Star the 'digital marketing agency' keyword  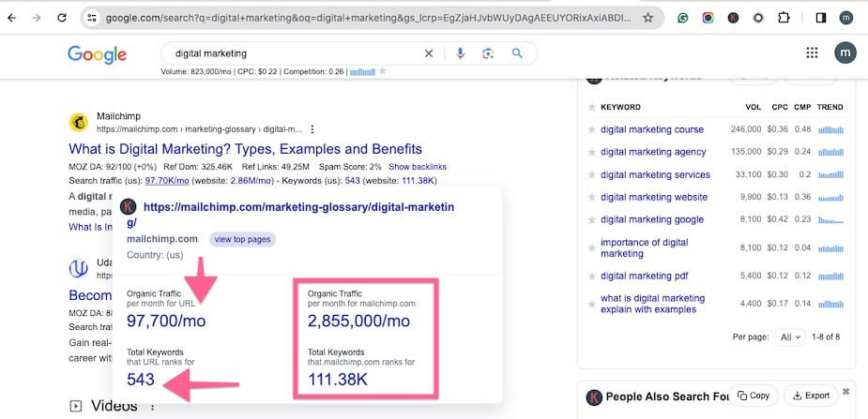click(592, 152)
